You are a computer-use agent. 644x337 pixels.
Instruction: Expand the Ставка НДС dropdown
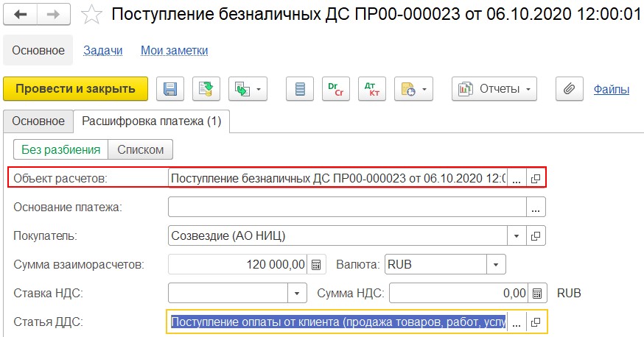click(x=296, y=293)
